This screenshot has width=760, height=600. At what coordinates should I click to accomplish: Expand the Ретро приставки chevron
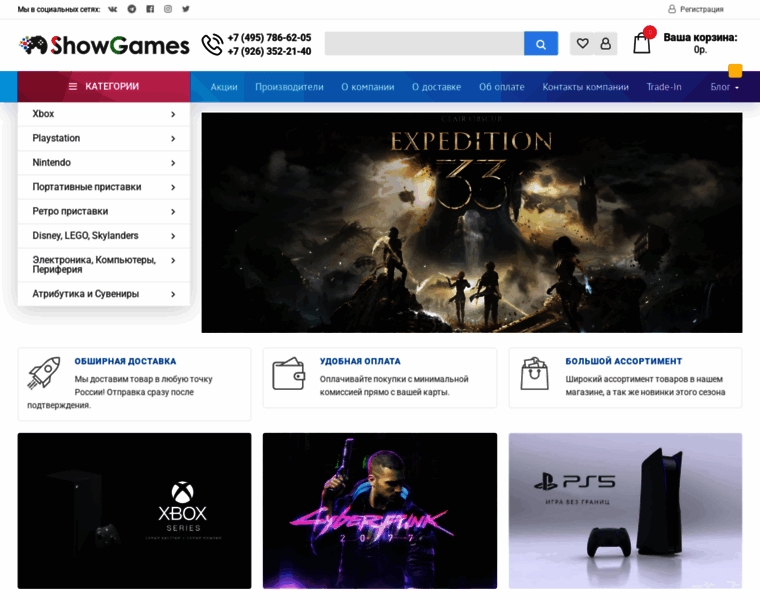pos(173,211)
